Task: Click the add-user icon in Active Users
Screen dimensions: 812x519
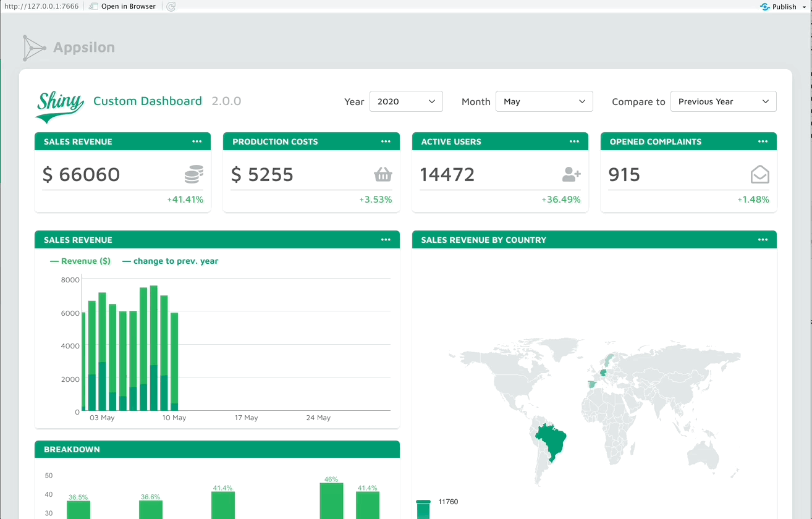Action: pyautogui.click(x=571, y=175)
